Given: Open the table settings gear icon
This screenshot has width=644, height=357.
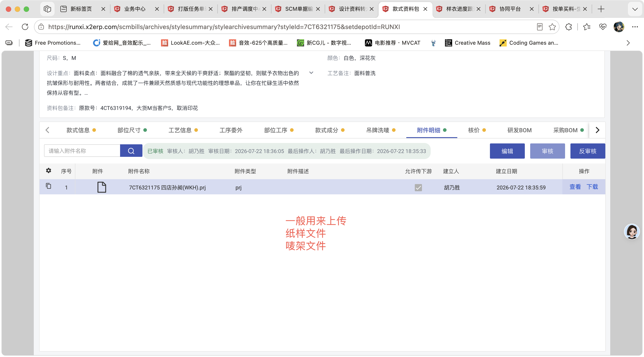Looking at the screenshot, I should (x=49, y=171).
